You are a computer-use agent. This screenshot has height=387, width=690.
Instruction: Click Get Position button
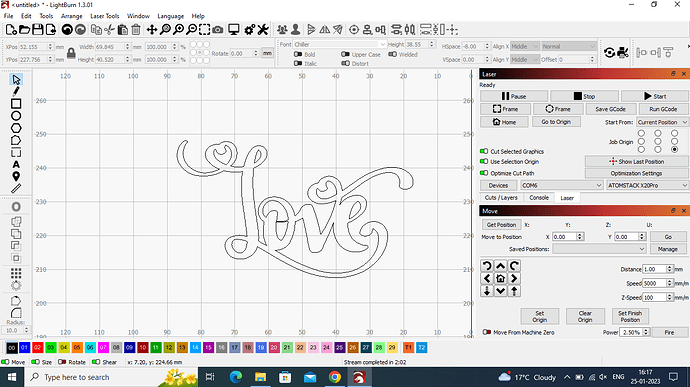point(501,225)
